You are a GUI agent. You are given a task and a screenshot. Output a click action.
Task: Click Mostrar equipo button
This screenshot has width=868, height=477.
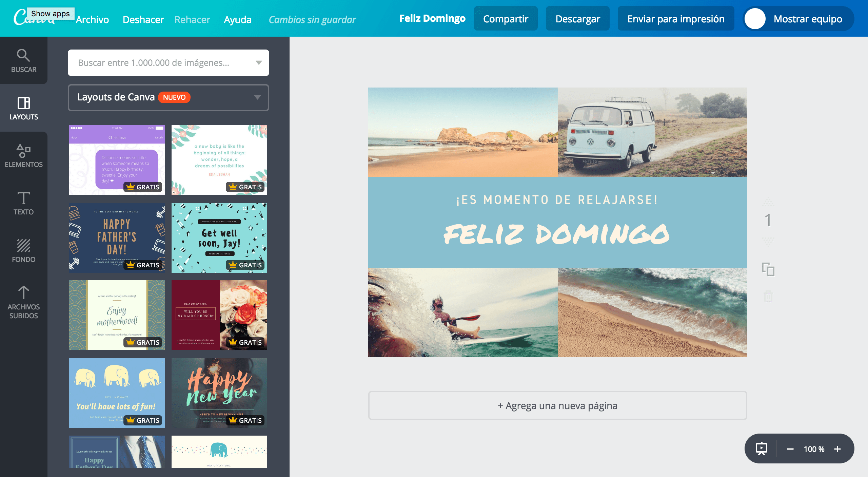(798, 19)
